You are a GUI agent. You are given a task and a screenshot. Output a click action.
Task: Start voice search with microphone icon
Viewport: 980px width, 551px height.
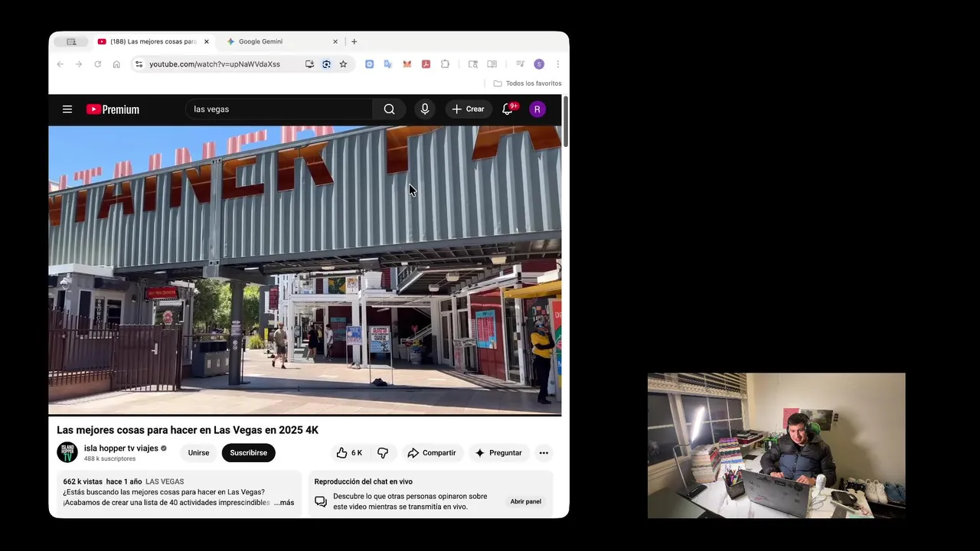[x=425, y=109]
